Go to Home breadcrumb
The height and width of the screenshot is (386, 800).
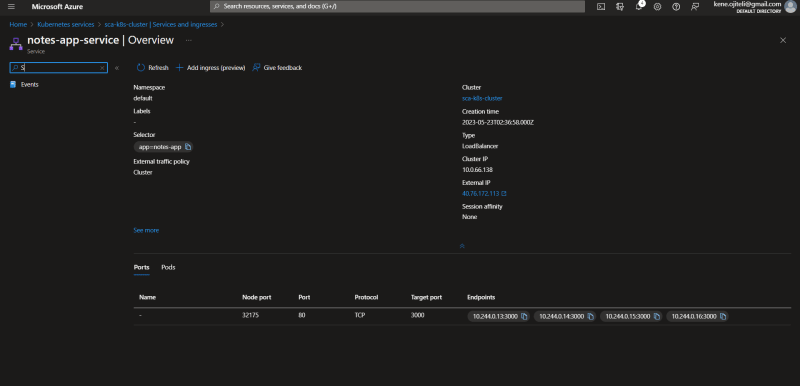[x=18, y=24]
